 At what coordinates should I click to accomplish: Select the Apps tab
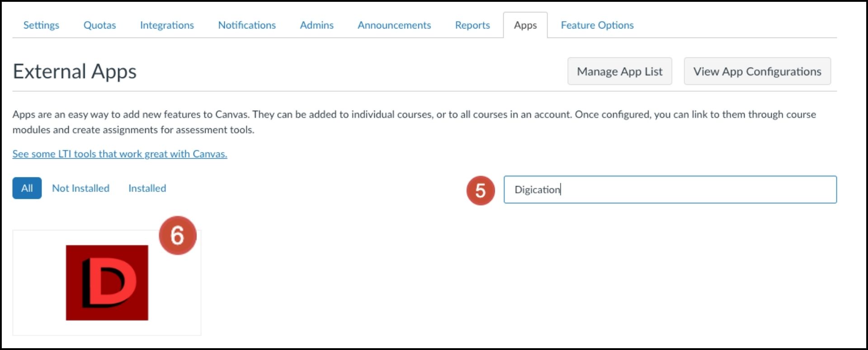[525, 25]
